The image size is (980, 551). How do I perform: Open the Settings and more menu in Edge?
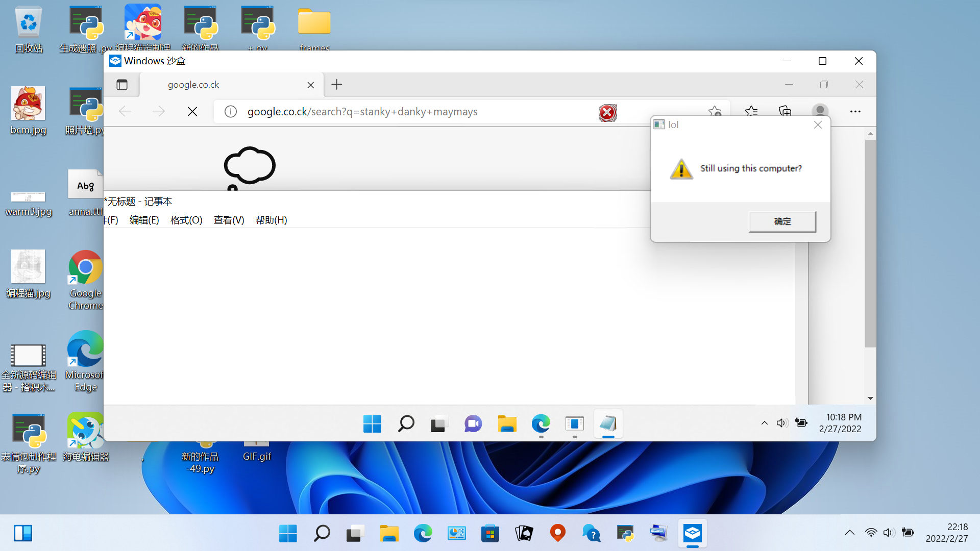[x=855, y=111]
